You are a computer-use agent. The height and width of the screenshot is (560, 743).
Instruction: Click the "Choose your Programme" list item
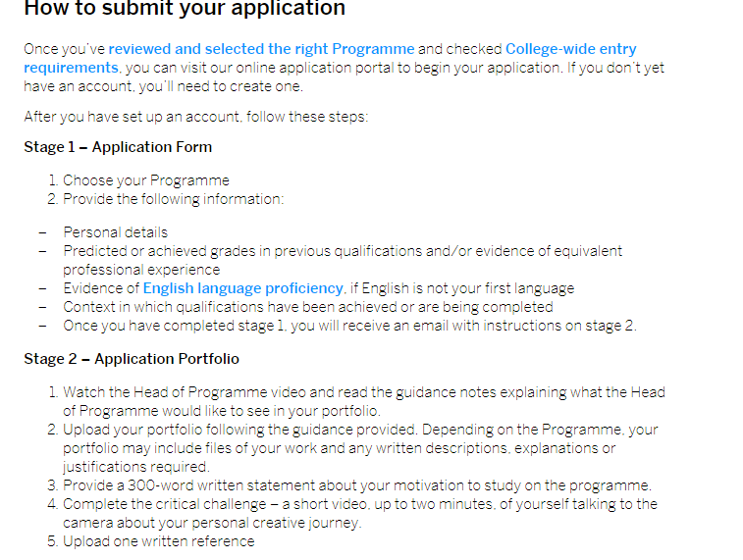pyautogui.click(x=145, y=180)
